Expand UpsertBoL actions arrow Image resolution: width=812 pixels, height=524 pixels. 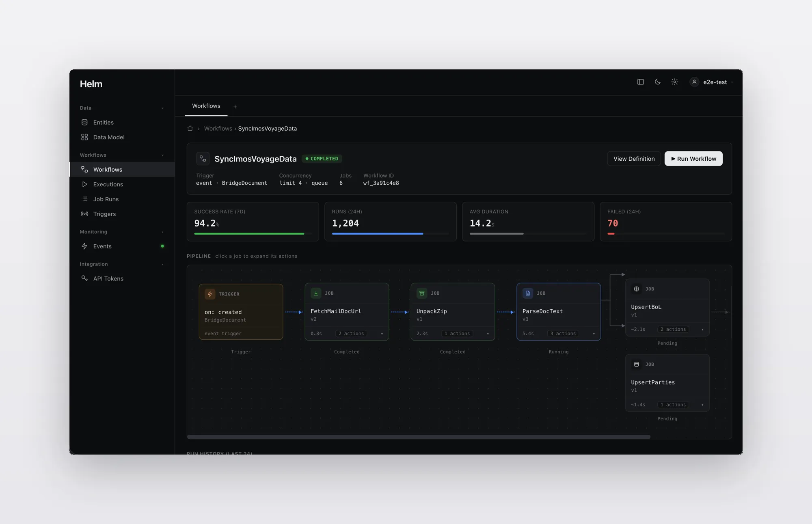point(703,329)
